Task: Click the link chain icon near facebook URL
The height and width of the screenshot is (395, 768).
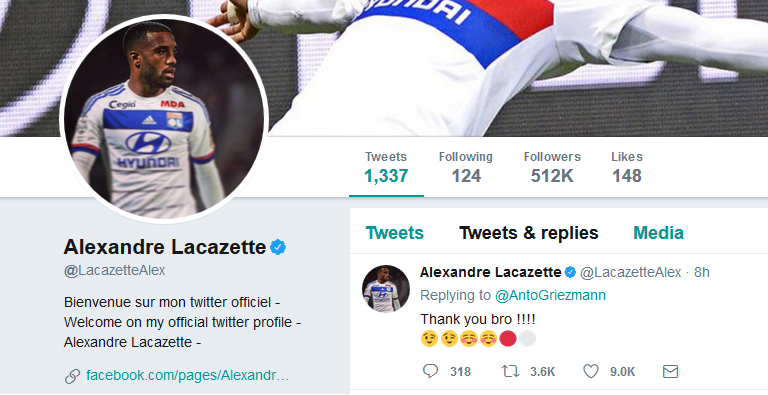Action: pos(72,376)
